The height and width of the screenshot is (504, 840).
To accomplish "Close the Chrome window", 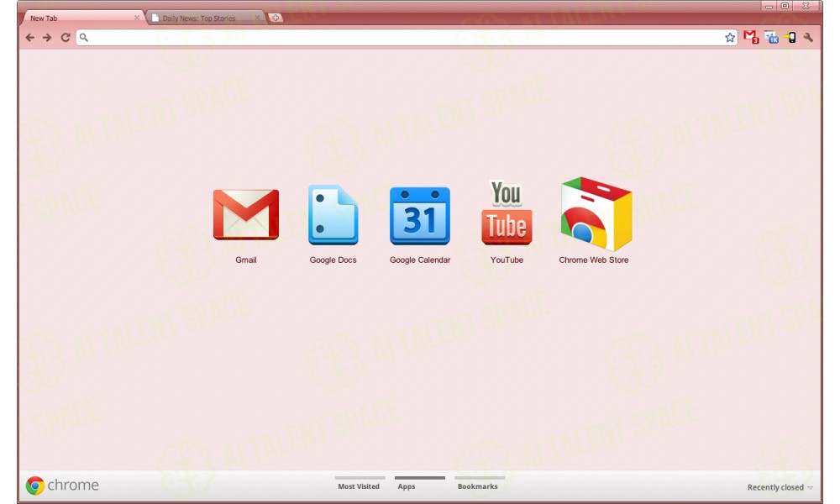I will 806,6.
